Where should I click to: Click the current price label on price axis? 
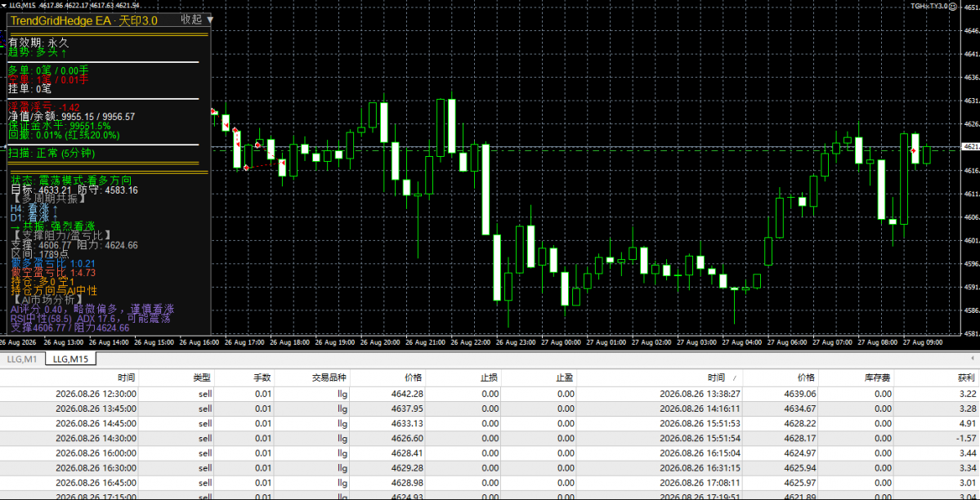click(970, 146)
